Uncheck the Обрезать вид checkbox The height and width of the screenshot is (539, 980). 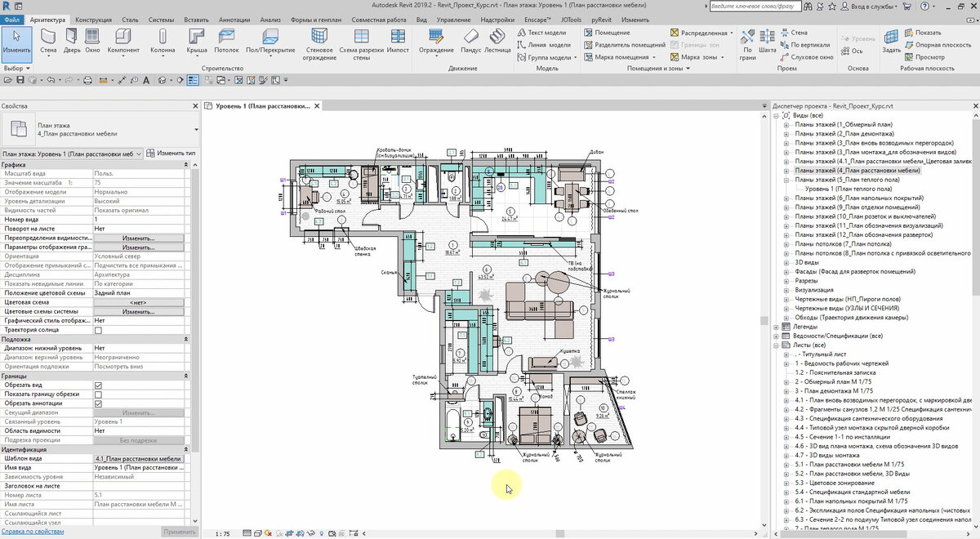[98, 385]
